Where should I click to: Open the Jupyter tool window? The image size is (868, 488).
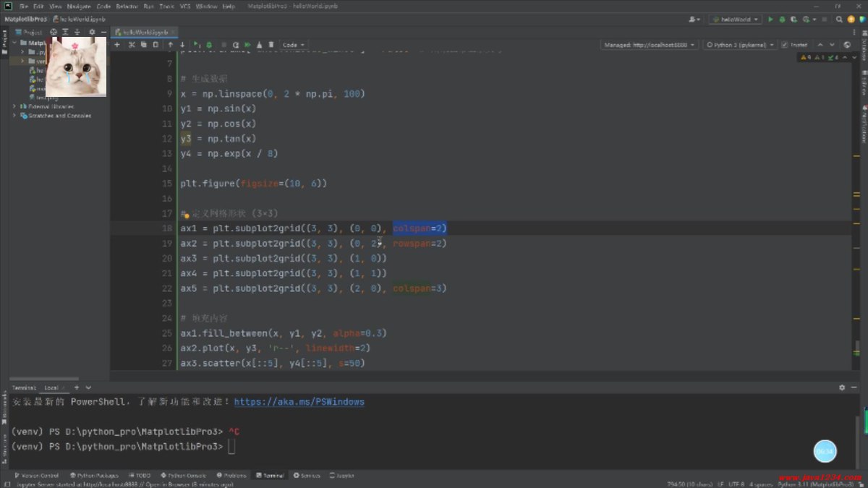point(341,475)
